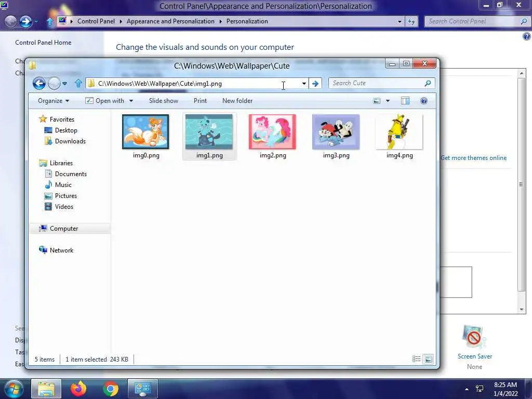Open Screen Saver settings

tap(475, 356)
